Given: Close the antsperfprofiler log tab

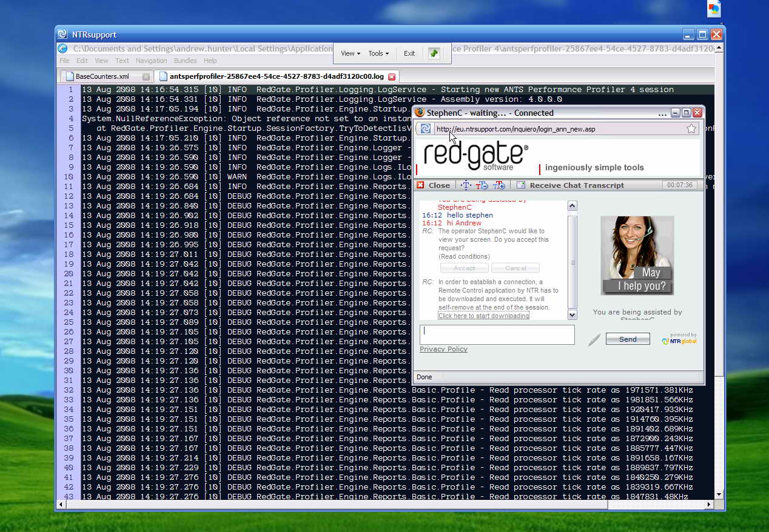Looking at the screenshot, I should 392,77.
